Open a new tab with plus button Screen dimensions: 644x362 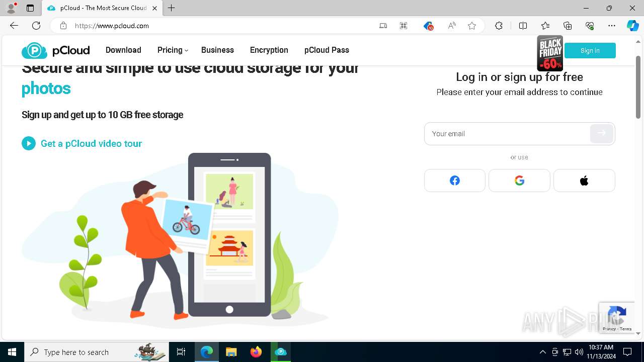coord(172,8)
